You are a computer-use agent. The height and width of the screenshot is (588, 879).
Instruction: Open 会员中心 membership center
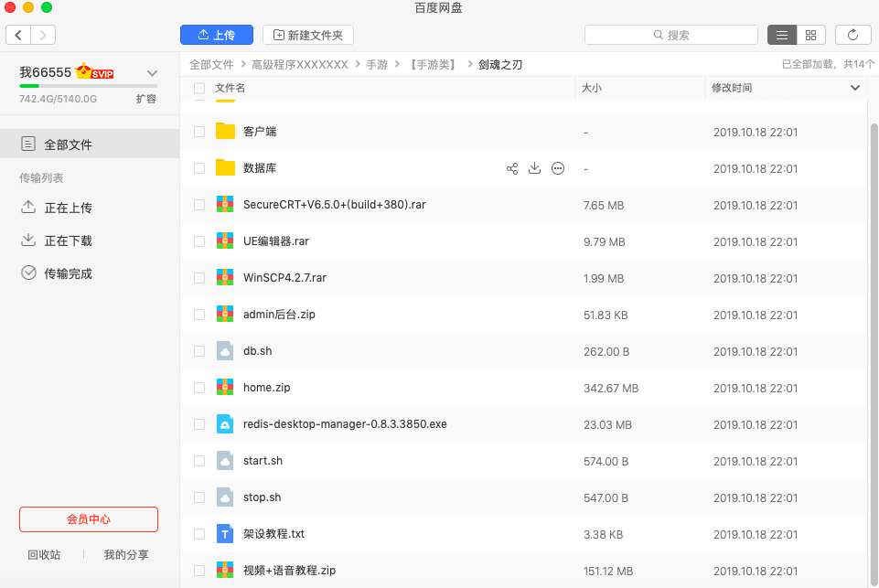[x=89, y=519]
